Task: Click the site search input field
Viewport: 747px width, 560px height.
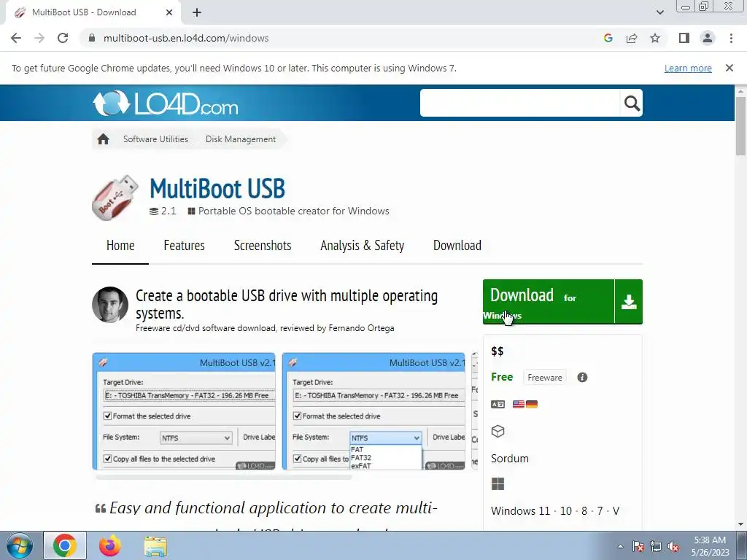Action: tap(519, 103)
